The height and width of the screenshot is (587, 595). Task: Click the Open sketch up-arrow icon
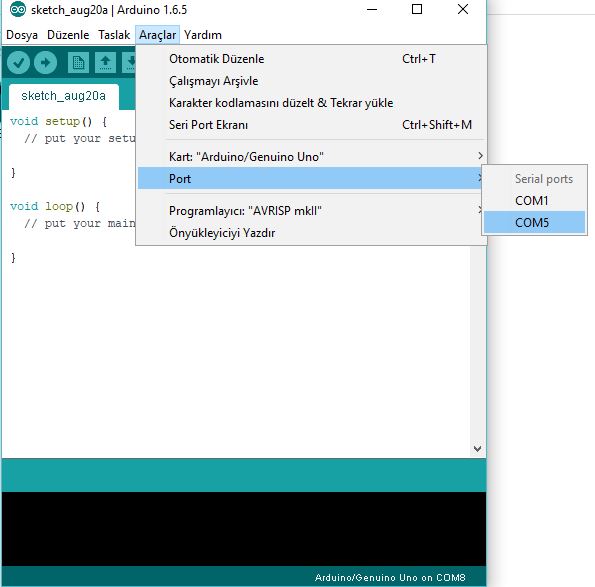(x=105, y=62)
